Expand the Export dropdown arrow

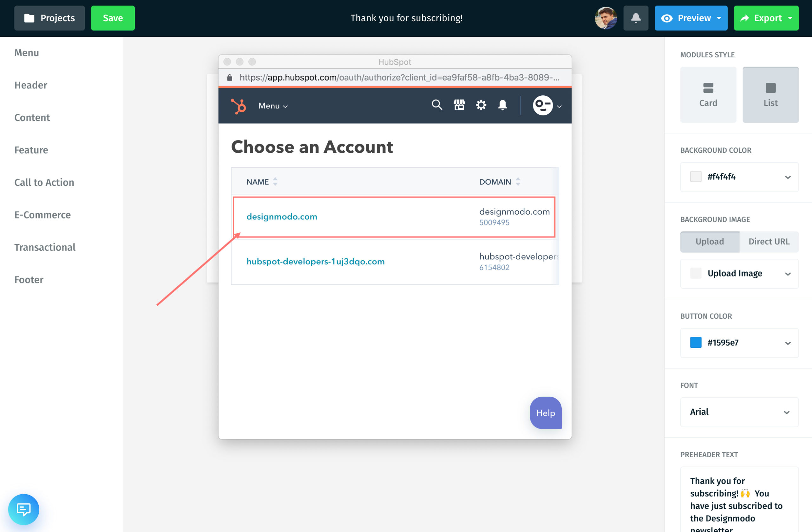[790, 18]
